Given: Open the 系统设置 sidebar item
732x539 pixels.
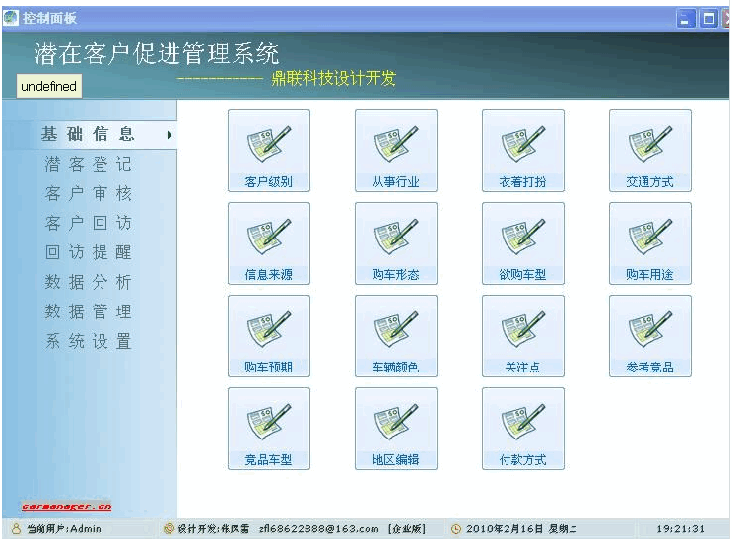Looking at the screenshot, I should (x=88, y=341).
